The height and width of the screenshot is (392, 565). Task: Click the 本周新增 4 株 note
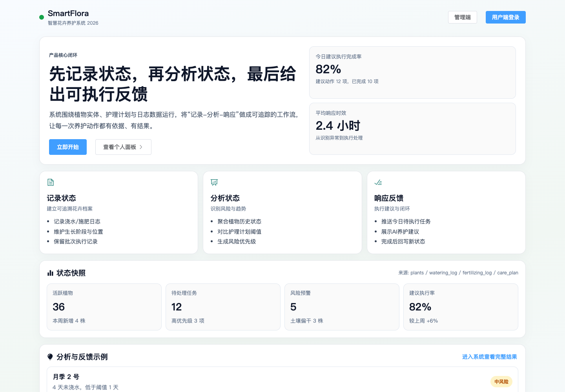69,321
